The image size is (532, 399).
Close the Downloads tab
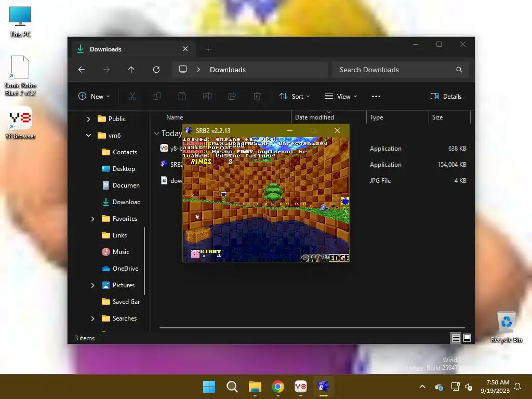point(185,49)
